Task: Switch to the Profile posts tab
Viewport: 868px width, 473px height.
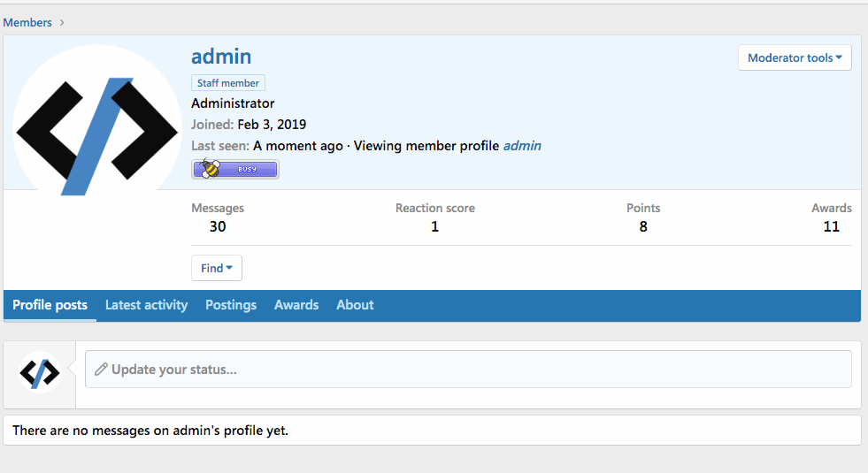Action: [x=50, y=305]
